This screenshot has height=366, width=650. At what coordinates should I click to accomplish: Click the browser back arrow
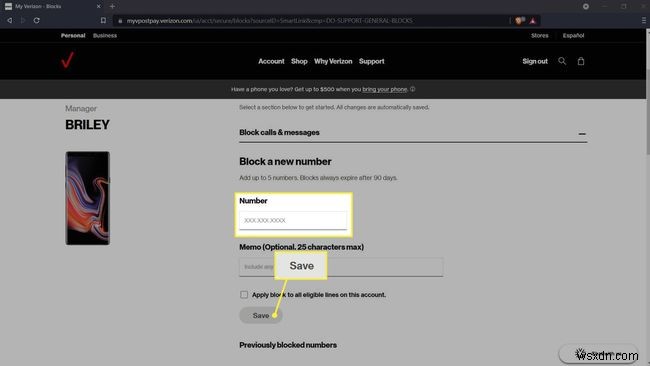(9, 20)
